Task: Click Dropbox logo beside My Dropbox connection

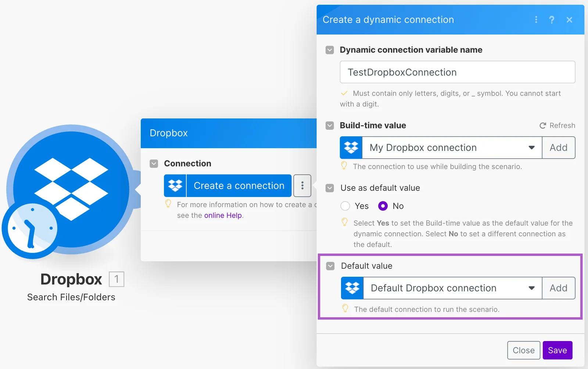Action: coord(351,148)
